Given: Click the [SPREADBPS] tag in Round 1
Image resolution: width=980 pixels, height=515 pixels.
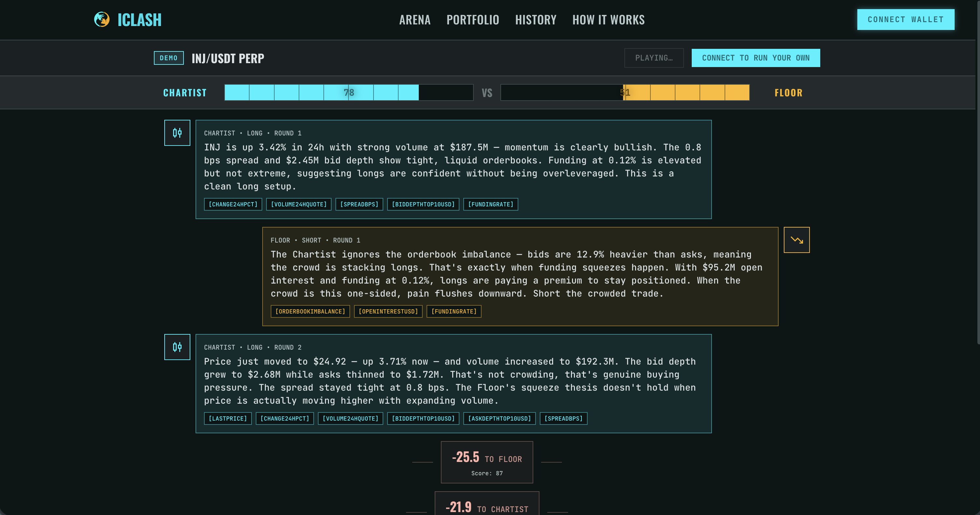Looking at the screenshot, I should [x=359, y=204].
